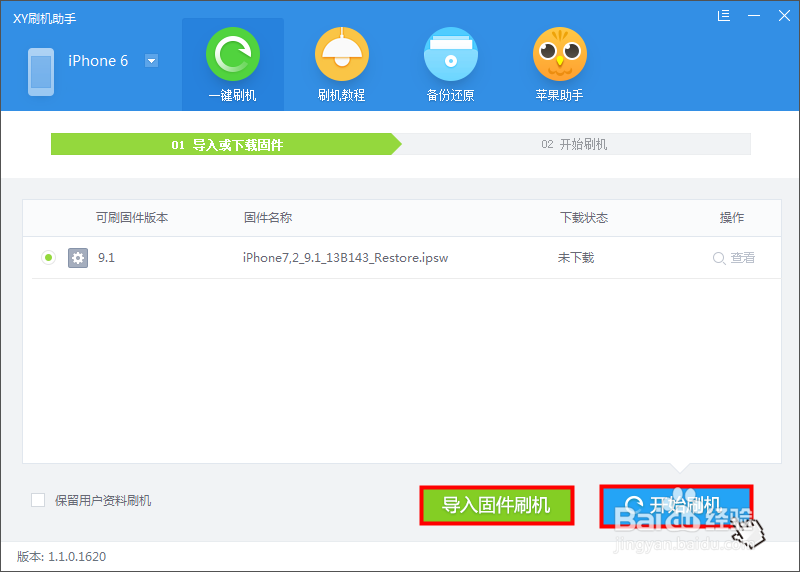The height and width of the screenshot is (572, 800).
Task: Click version text 1.1.0.1620
Action: coord(77,557)
